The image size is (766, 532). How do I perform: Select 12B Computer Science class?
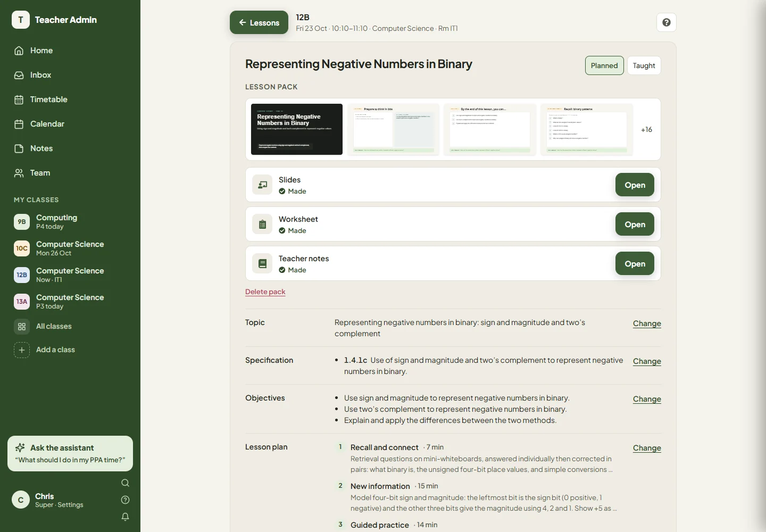click(x=70, y=275)
